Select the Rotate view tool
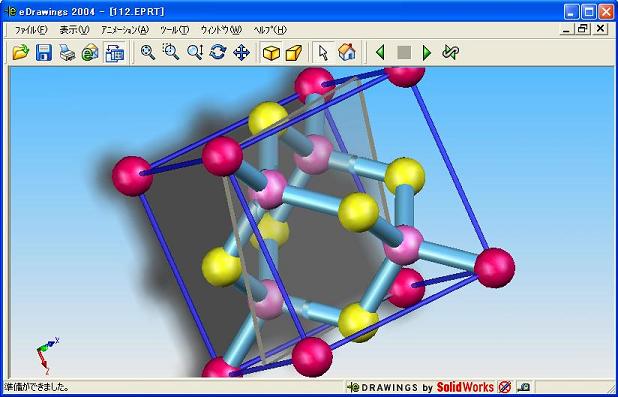 (218, 52)
